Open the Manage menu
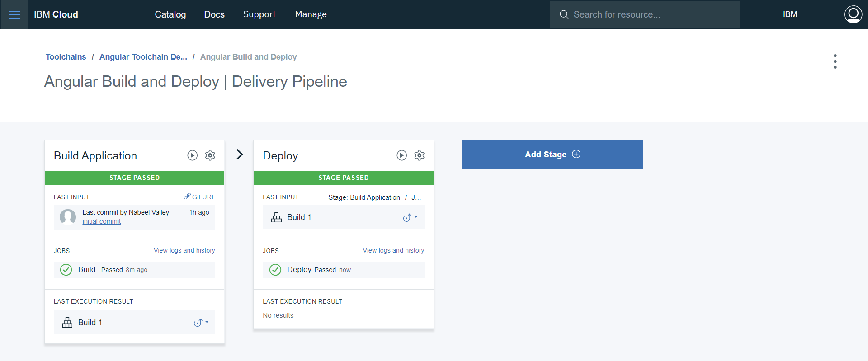 point(311,14)
